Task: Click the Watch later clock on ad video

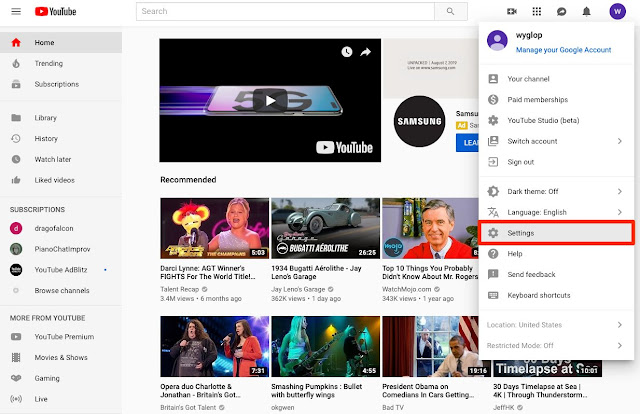Action: 347,52
